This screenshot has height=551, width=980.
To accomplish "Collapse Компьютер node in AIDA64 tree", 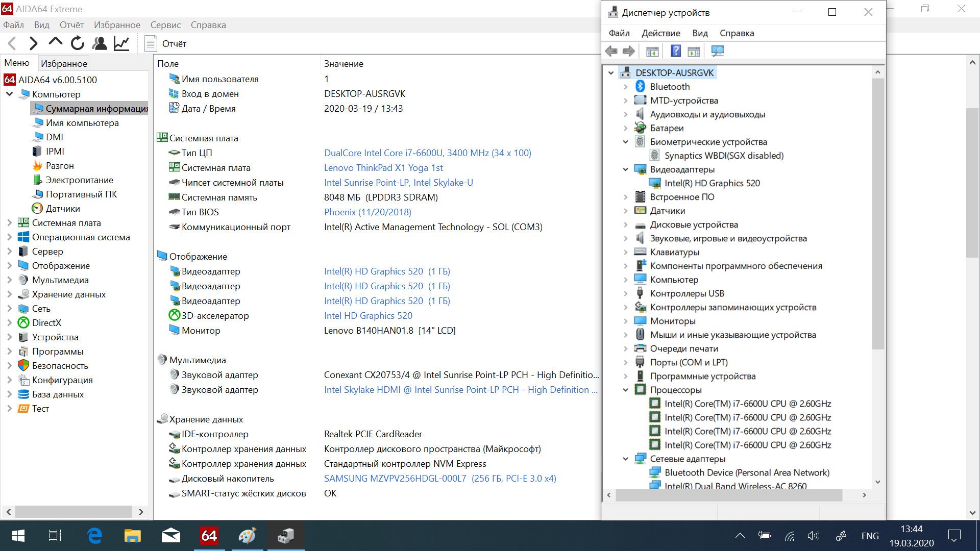I will tap(9, 94).
